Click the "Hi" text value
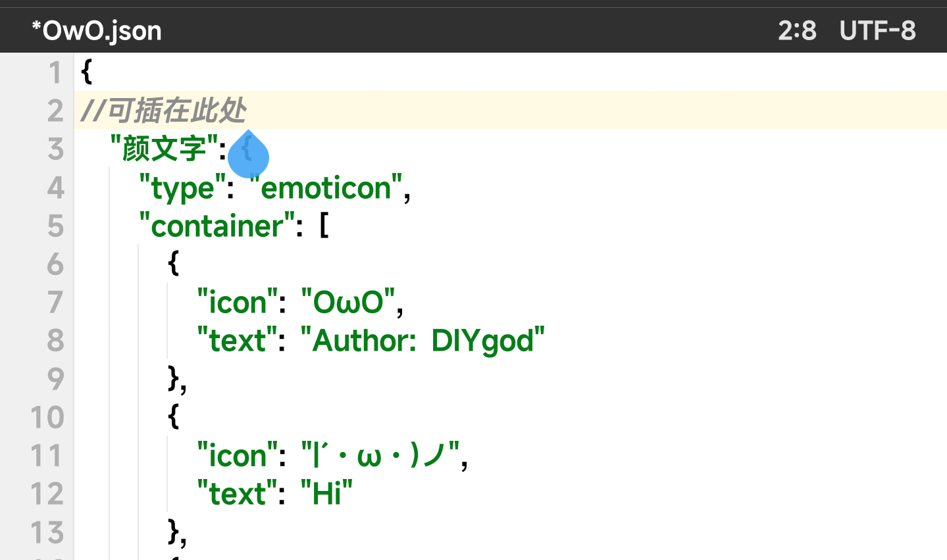947x560 pixels. pos(327,494)
